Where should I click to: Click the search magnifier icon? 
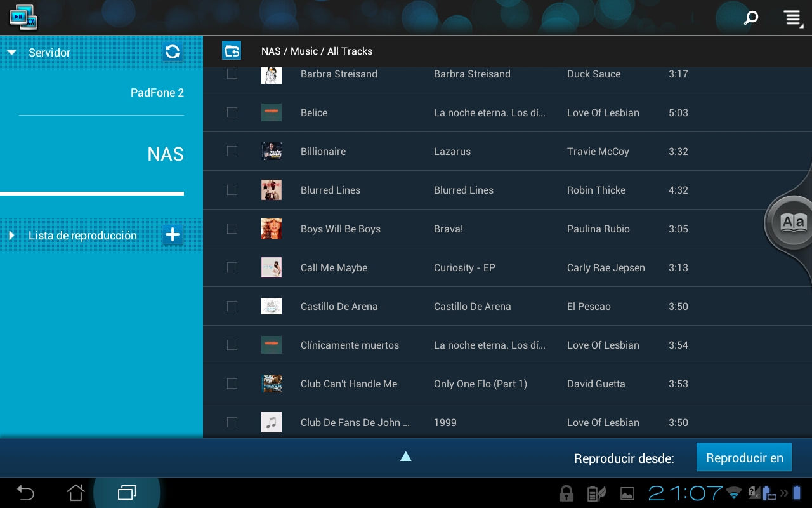[x=751, y=18]
